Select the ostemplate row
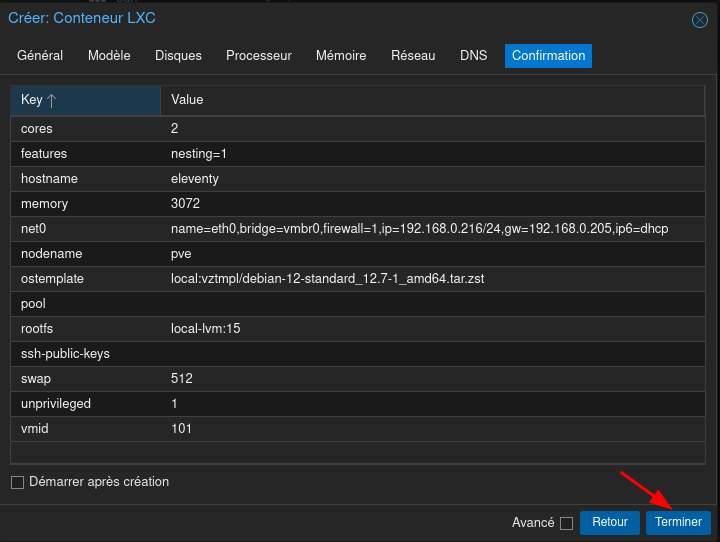Image resolution: width=720 pixels, height=542 pixels. click(359, 279)
